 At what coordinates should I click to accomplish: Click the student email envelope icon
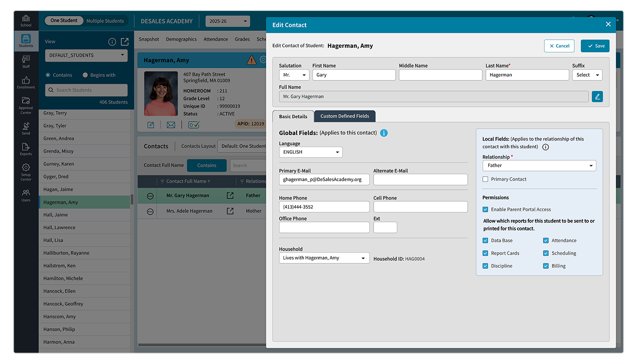click(171, 125)
